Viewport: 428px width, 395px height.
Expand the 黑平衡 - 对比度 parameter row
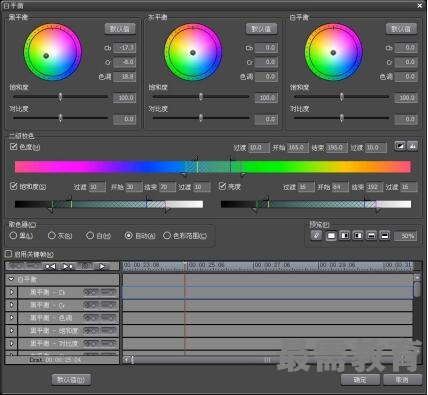12,343
